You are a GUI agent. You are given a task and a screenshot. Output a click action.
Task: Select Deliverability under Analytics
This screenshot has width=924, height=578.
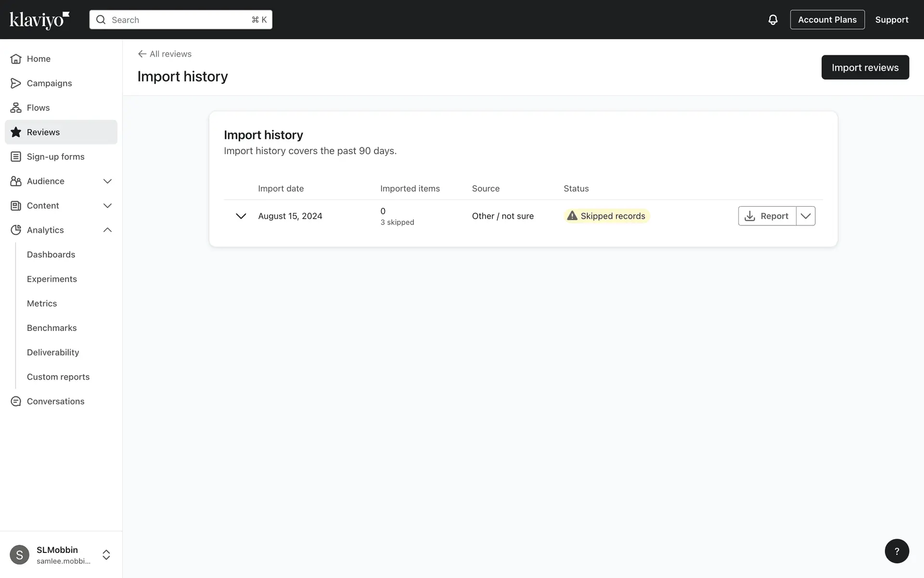click(x=53, y=353)
